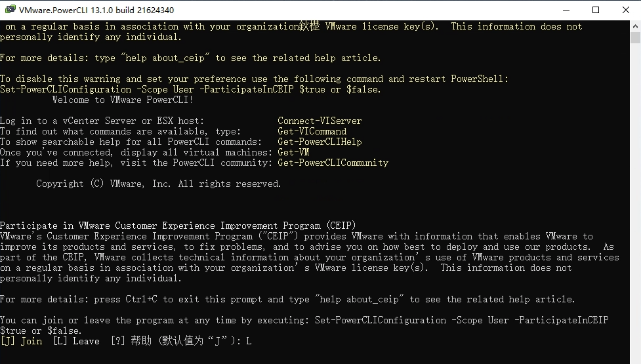Close the VMware PowerCLI window
This screenshot has width=641, height=364.
(626, 10)
